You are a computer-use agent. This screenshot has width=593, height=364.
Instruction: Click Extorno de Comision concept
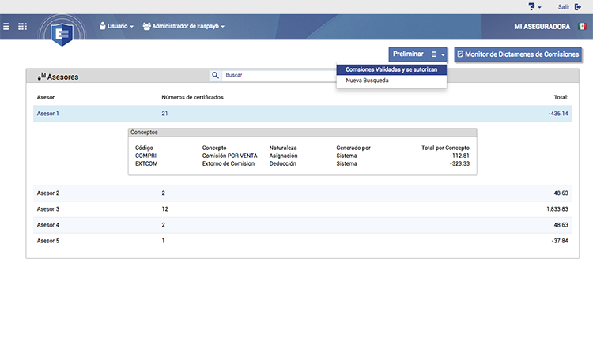[229, 163]
